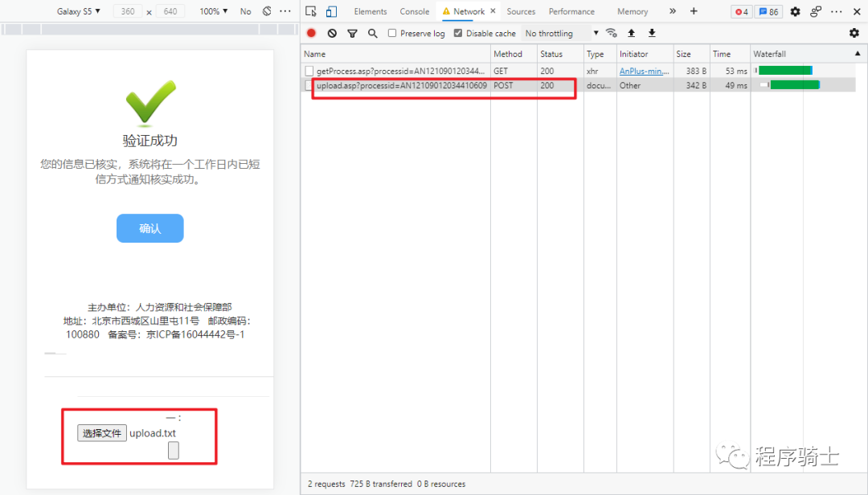Open the Galaxy S5 device dropdown

tap(78, 11)
